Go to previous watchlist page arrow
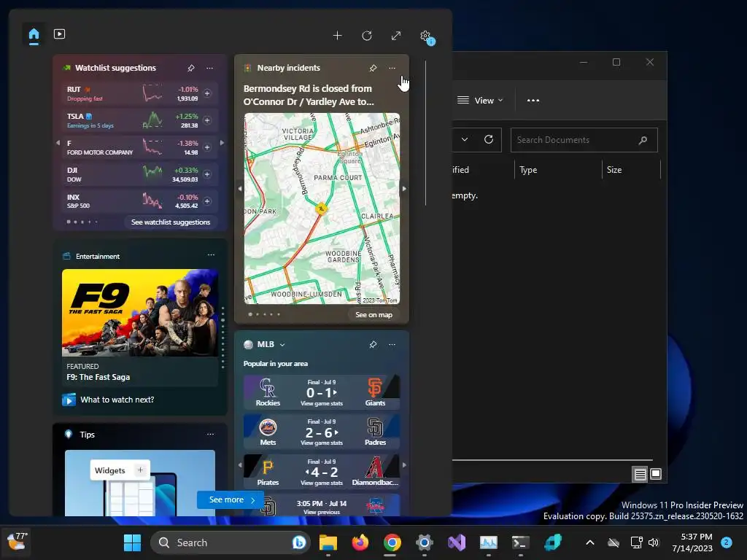Image resolution: width=747 pixels, height=560 pixels. click(58, 143)
